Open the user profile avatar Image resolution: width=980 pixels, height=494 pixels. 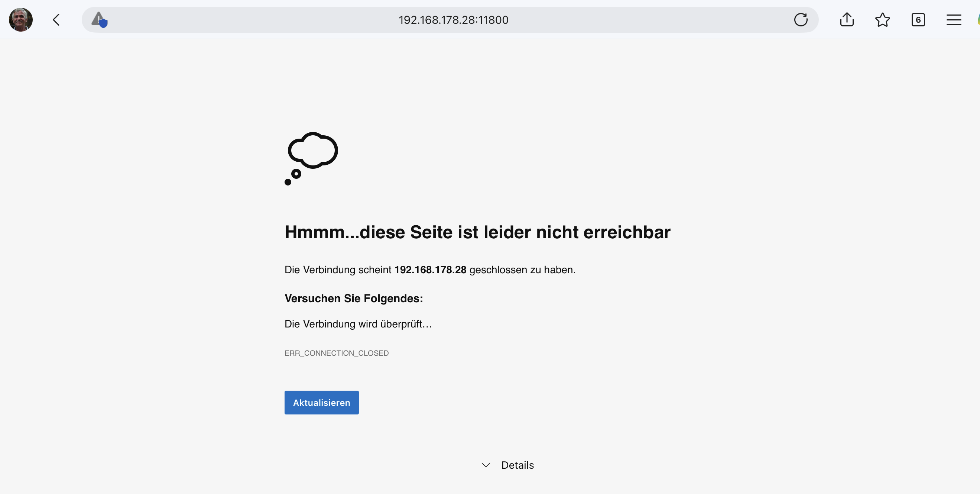point(20,20)
